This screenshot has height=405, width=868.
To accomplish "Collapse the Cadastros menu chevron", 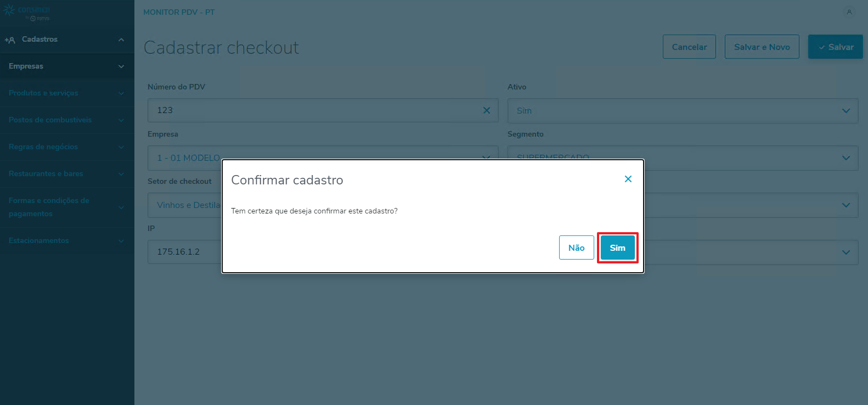I will coord(121,40).
